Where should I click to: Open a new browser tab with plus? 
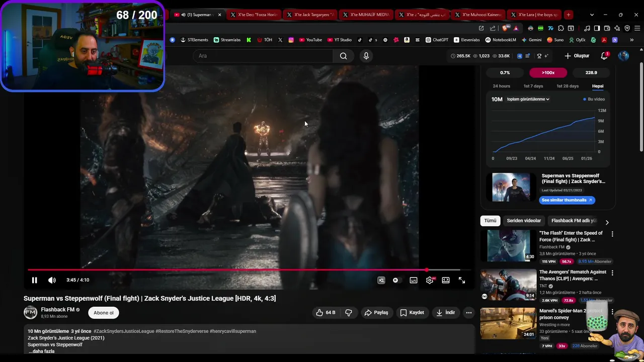pyautogui.click(x=568, y=15)
